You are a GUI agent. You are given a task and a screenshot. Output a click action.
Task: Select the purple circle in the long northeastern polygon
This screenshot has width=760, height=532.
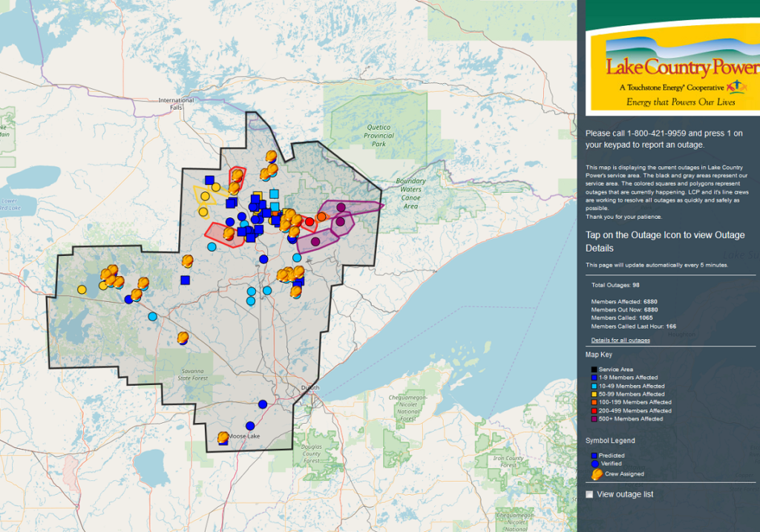[x=341, y=207]
